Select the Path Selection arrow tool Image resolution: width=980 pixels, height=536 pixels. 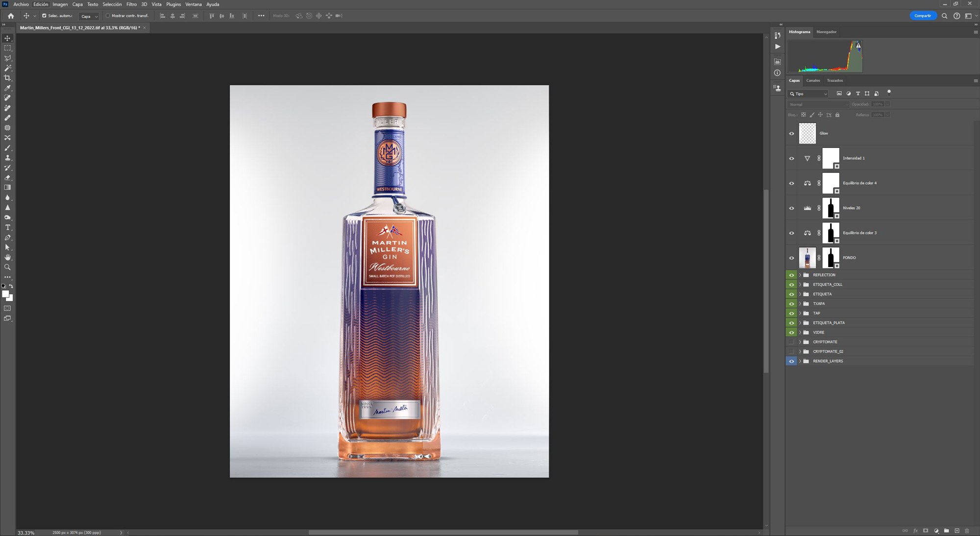(7, 247)
